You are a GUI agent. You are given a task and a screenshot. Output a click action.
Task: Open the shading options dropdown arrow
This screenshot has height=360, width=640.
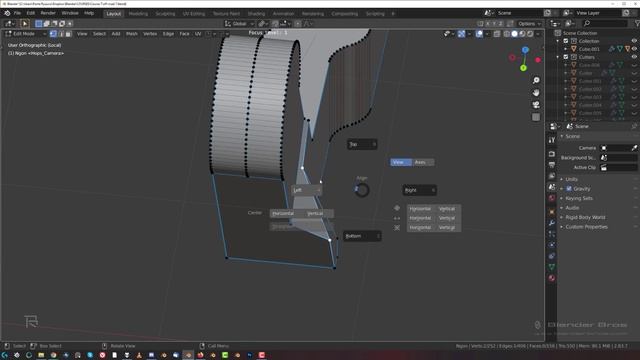point(538,34)
